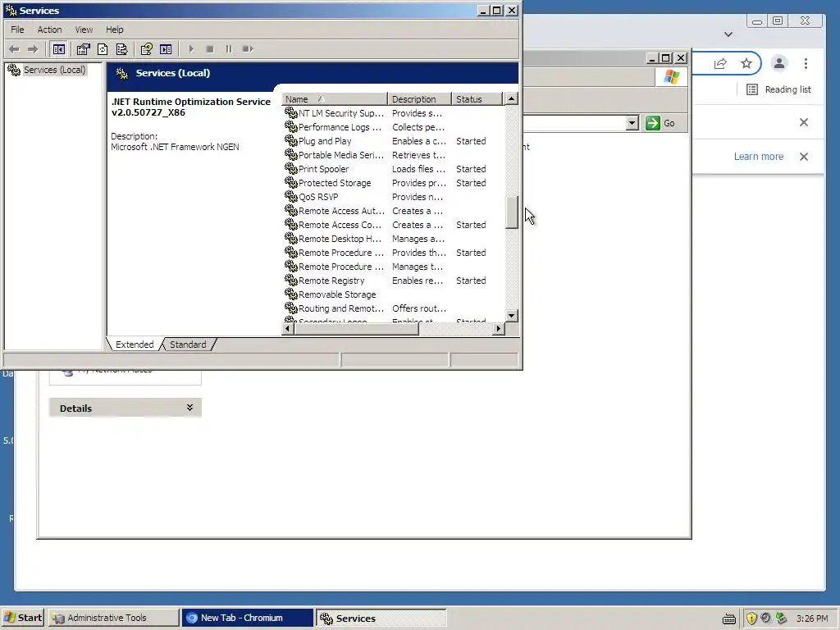Open Properties via the toolbar icon

coord(83,49)
